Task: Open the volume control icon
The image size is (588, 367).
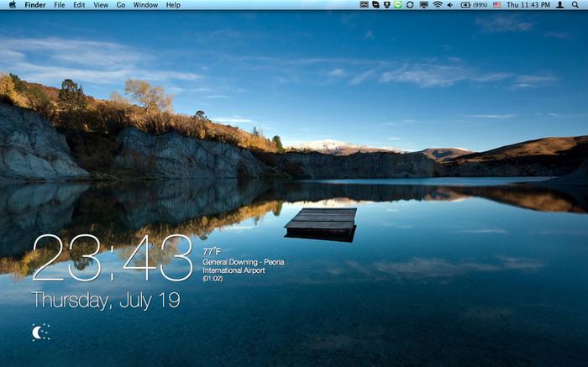Action: click(450, 5)
